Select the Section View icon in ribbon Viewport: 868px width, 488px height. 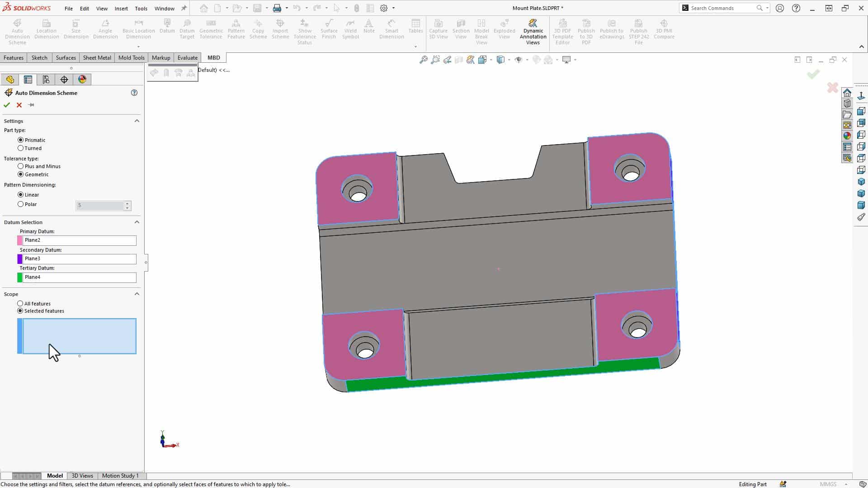[x=461, y=28]
